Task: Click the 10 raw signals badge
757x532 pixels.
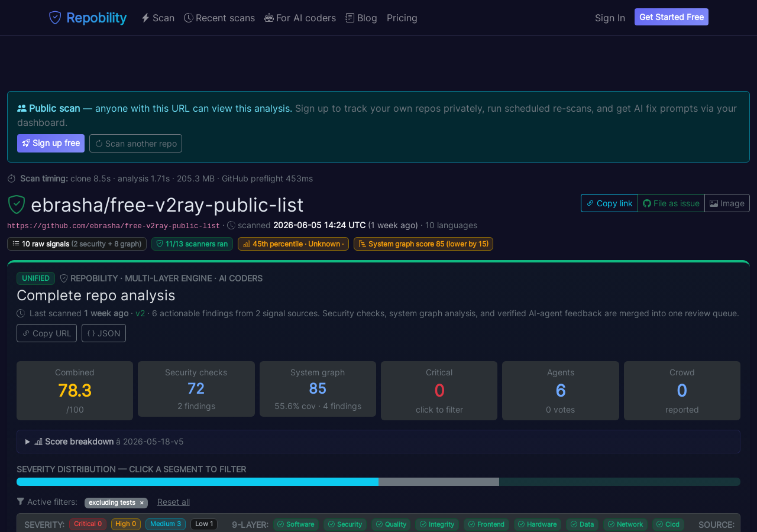Action: click(x=77, y=244)
